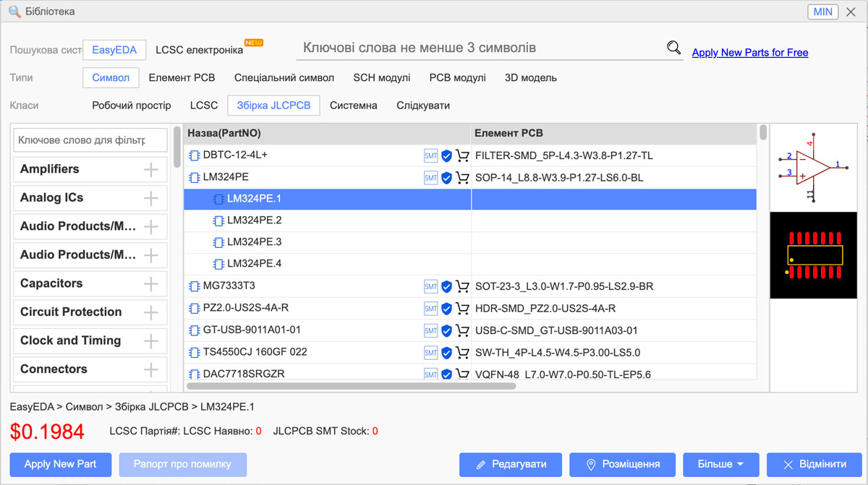The width and height of the screenshot is (868, 485).
Task: Expand the Circuit Protection category
Action: pyautogui.click(x=150, y=312)
